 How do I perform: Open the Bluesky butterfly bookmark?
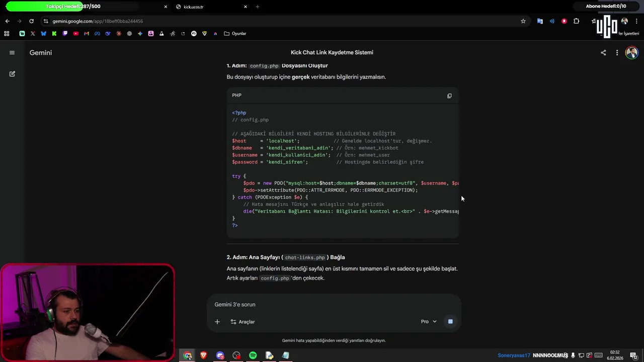pyautogui.click(x=43, y=34)
